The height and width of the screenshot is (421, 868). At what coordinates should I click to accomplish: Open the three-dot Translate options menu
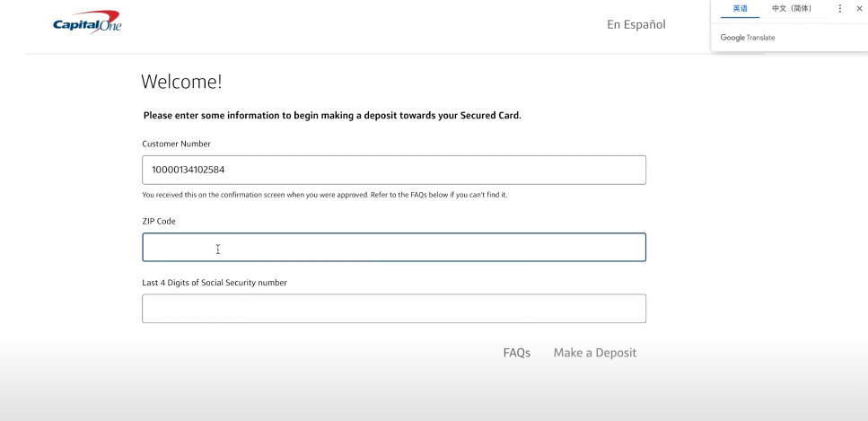click(x=840, y=8)
